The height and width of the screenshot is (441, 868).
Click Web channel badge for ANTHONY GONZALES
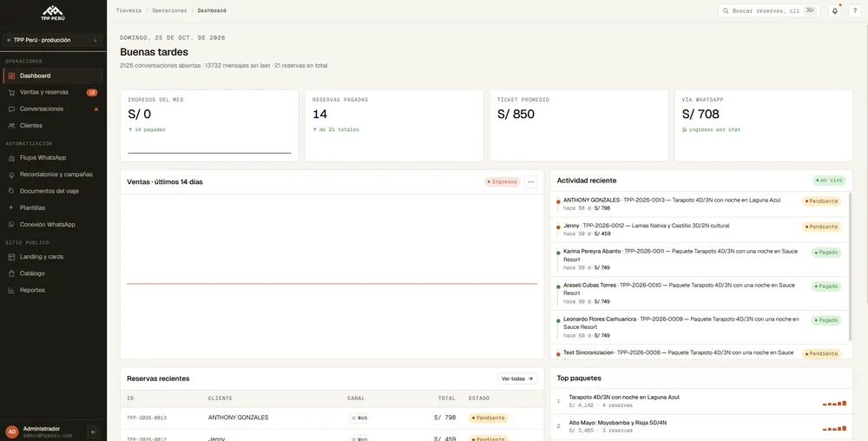tap(359, 418)
